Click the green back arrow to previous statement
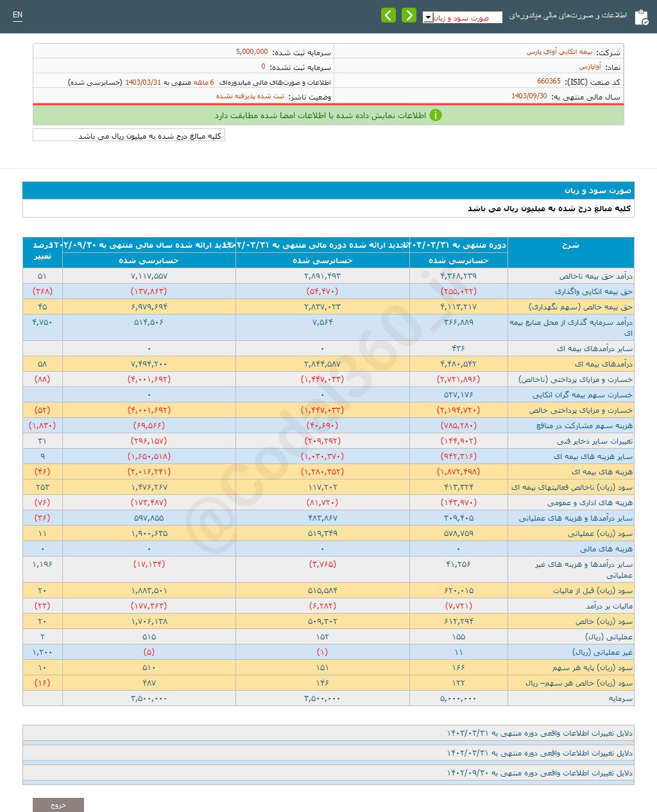The width and height of the screenshot is (657, 812). coord(388,14)
